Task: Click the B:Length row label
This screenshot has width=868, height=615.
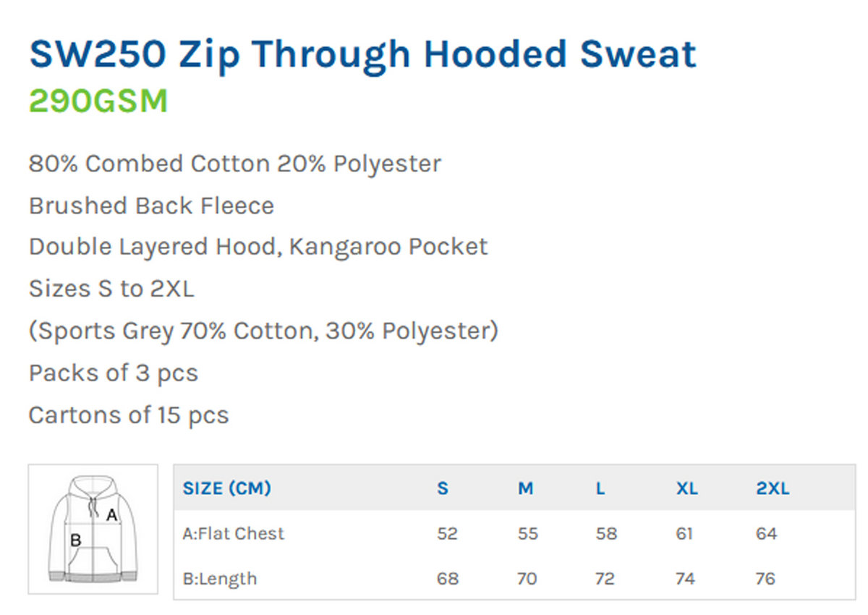Action: (x=220, y=579)
